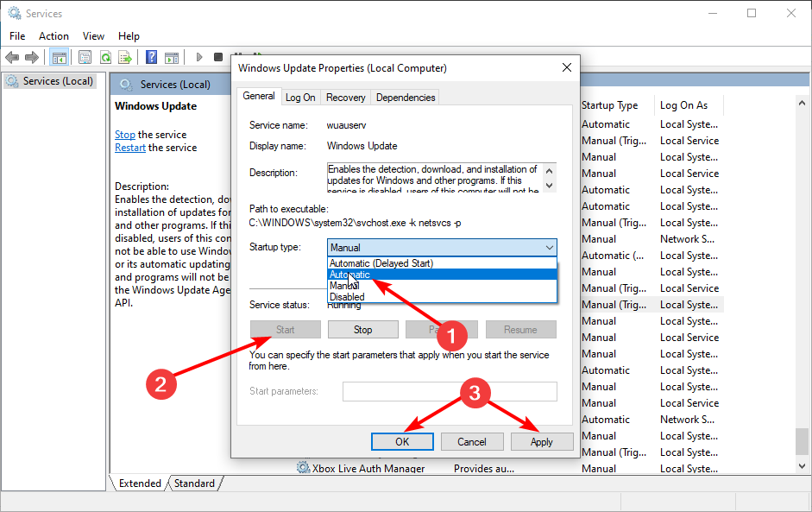
Task: Click the Stop the service link
Action: click(125, 135)
